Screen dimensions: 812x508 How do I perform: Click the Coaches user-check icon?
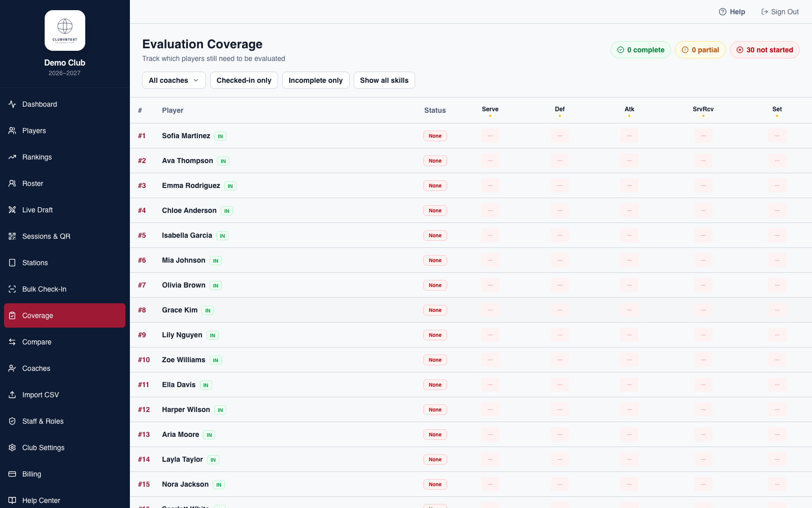[x=12, y=368]
